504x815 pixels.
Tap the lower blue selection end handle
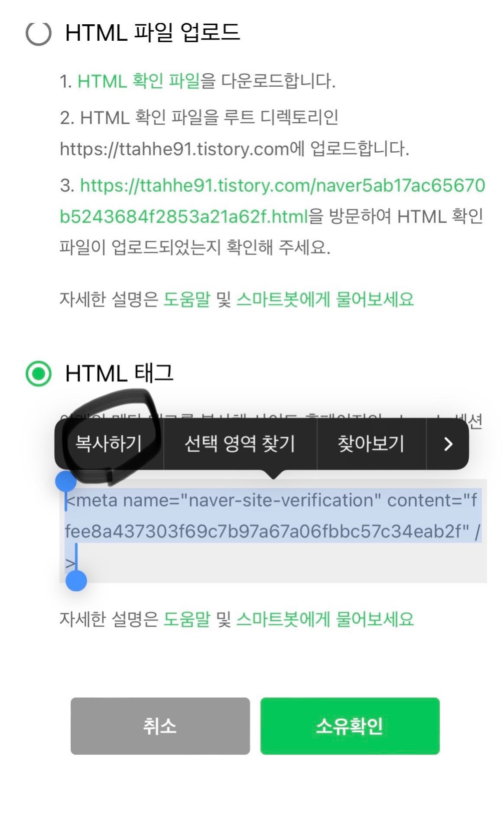pos(76,580)
